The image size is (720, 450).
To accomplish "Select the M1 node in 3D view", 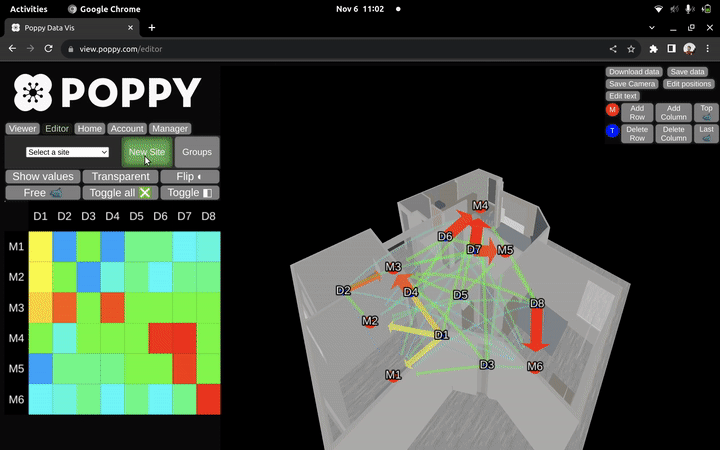I will [x=393, y=375].
